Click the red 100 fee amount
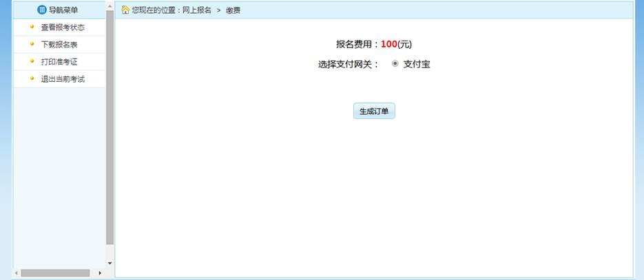 pyautogui.click(x=389, y=44)
